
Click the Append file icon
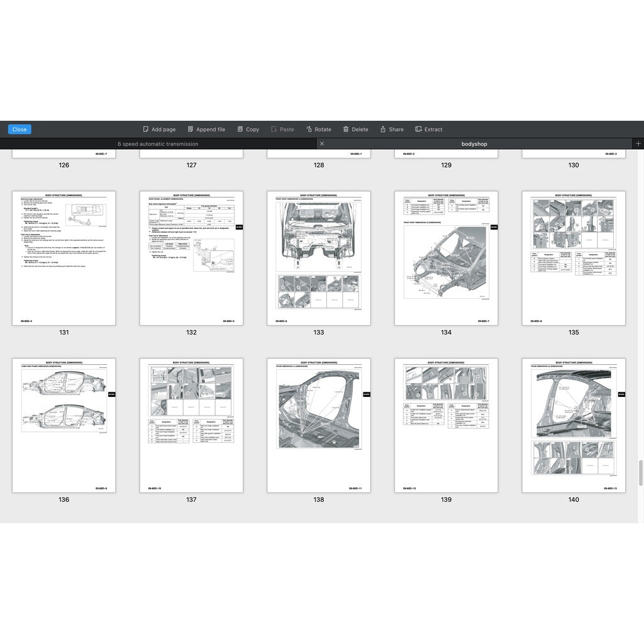pos(191,130)
